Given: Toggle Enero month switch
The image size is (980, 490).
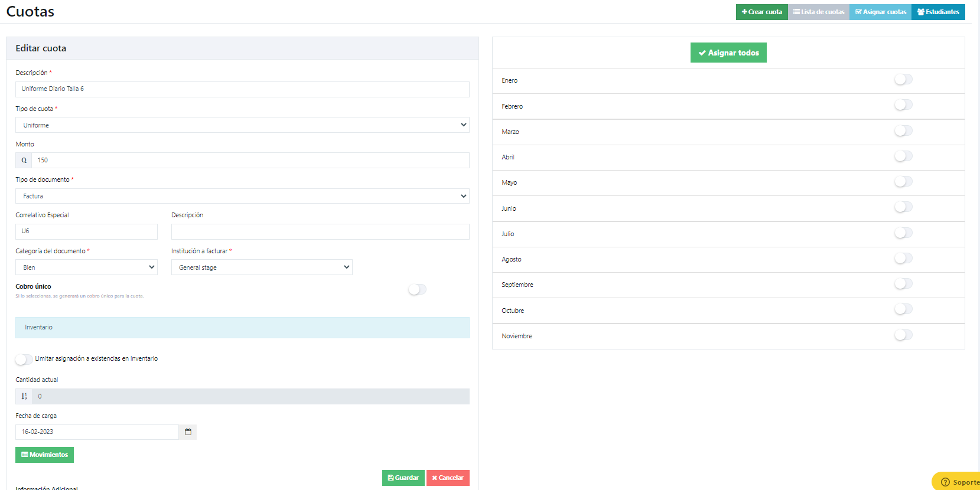Looking at the screenshot, I should (x=903, y=80).
